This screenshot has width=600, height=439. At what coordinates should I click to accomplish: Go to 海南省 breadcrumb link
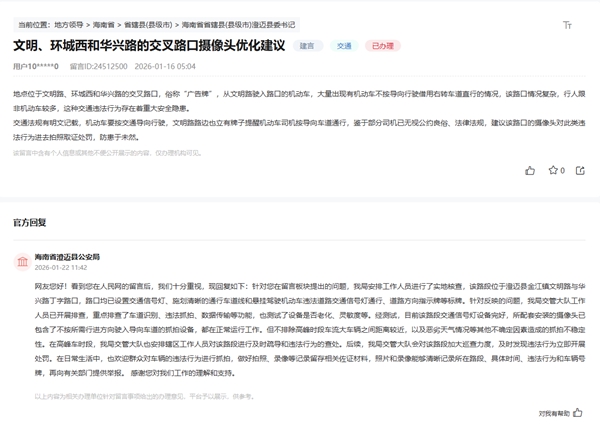click(x=103, y=25)
